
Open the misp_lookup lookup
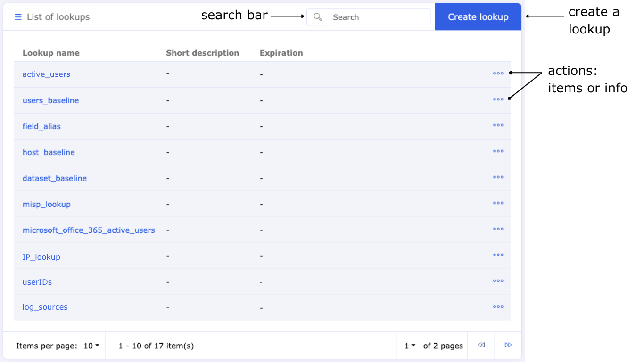[47, 204]
